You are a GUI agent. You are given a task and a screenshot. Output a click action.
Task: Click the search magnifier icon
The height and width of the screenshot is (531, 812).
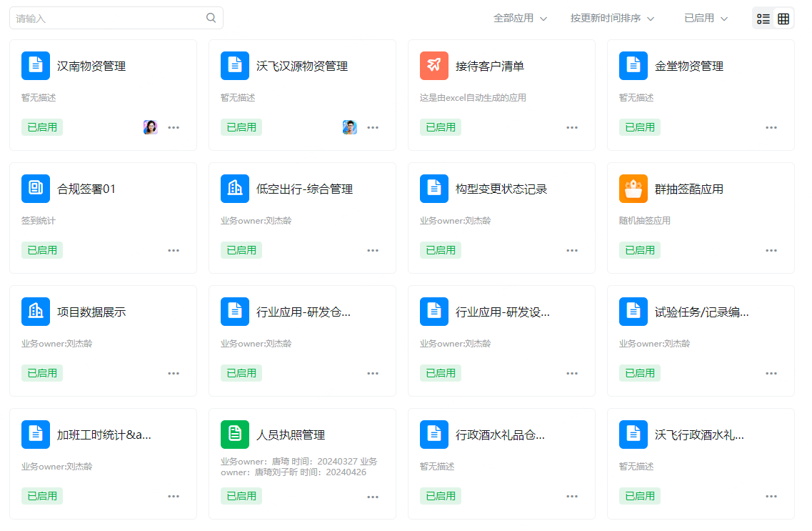tap(211, 18)
